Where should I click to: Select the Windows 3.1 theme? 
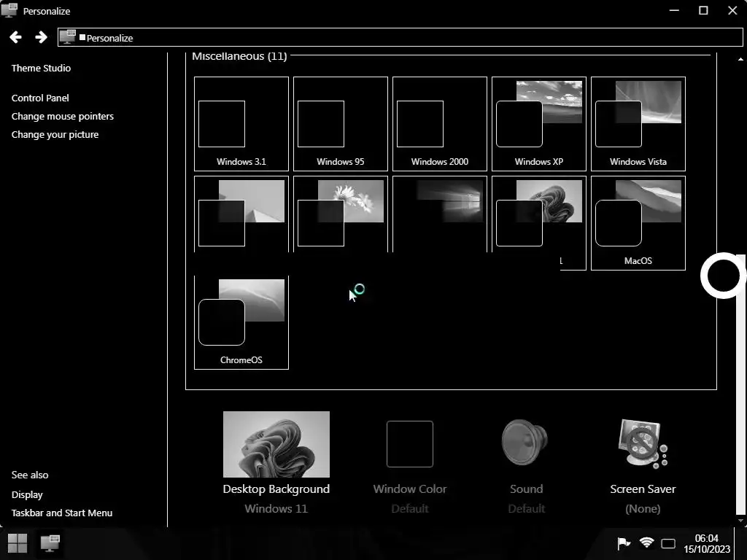[241, 124]
